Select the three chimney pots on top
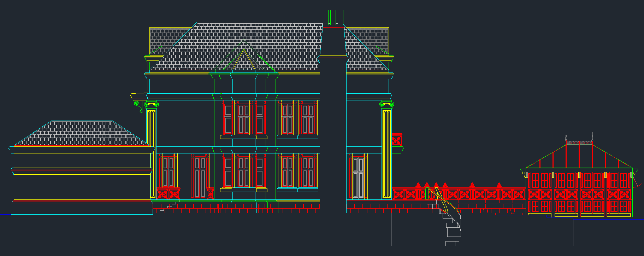Screen dimensions: 644x256 click(x=333, y=17)
